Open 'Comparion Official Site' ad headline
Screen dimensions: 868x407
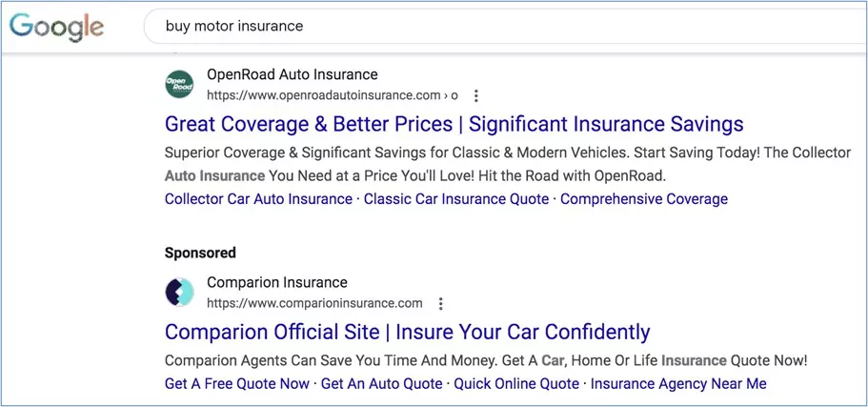coord(407,332)
